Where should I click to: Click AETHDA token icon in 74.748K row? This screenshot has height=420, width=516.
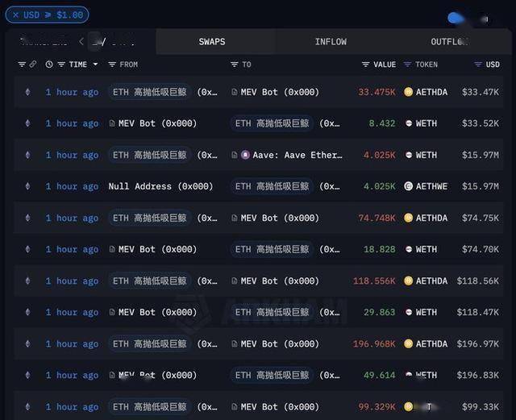[x=409, y=218]
